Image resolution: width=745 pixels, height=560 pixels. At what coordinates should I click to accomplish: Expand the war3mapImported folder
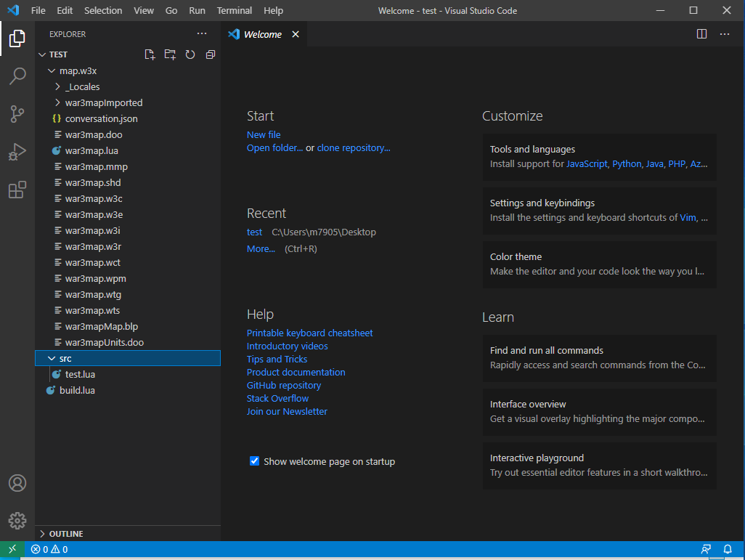[103, 103]
